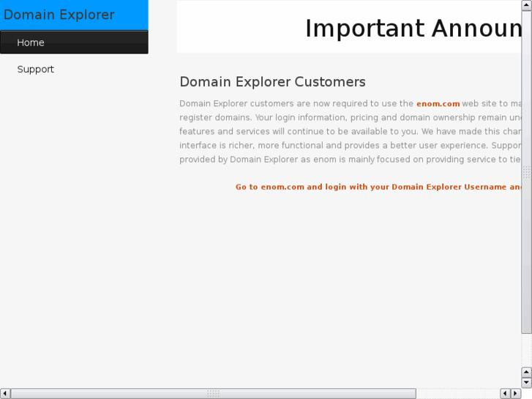
Task: Click the horizontal scrollbar thumb
Action: (x=213, y=393)
